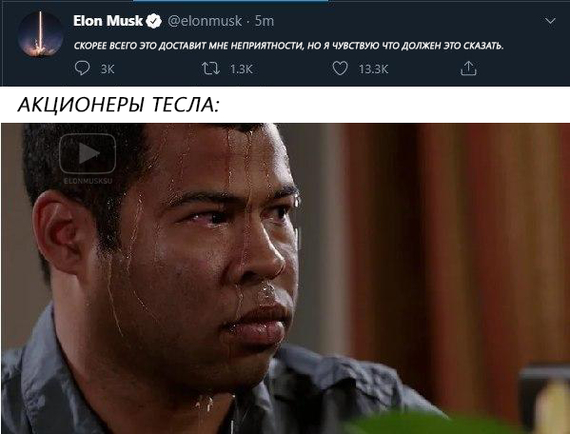Click the 13.3K likes count
Image resolution: width=570 pixels, height=434 pixels.
(373, 69)
